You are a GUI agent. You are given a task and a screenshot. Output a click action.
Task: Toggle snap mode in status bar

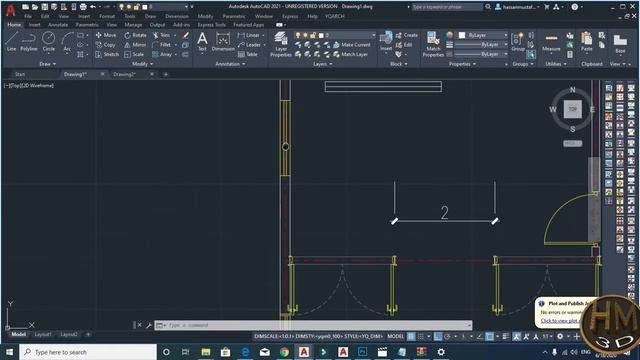(x=421, y=336)
